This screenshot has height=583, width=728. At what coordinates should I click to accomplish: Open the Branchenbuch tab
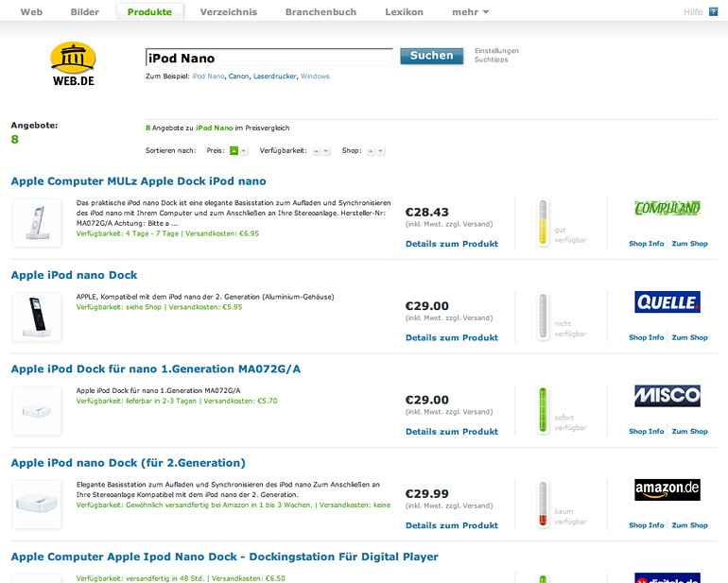(x=321, y=12)
